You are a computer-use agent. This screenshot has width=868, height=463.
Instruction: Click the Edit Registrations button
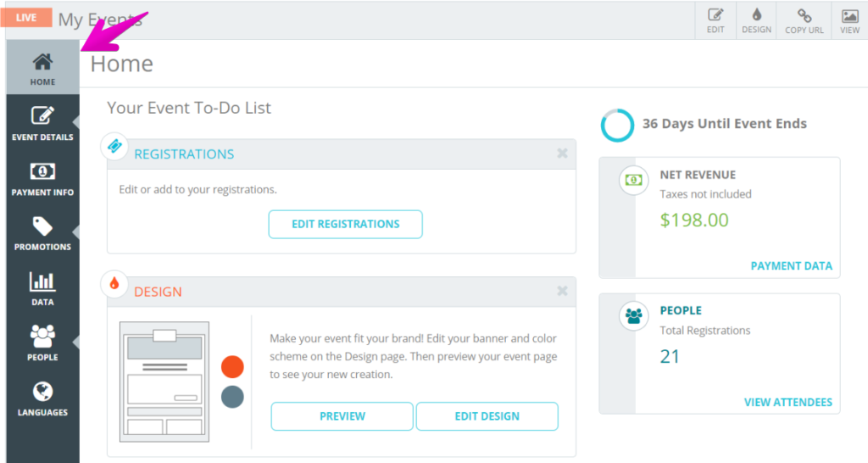[346, 225]
